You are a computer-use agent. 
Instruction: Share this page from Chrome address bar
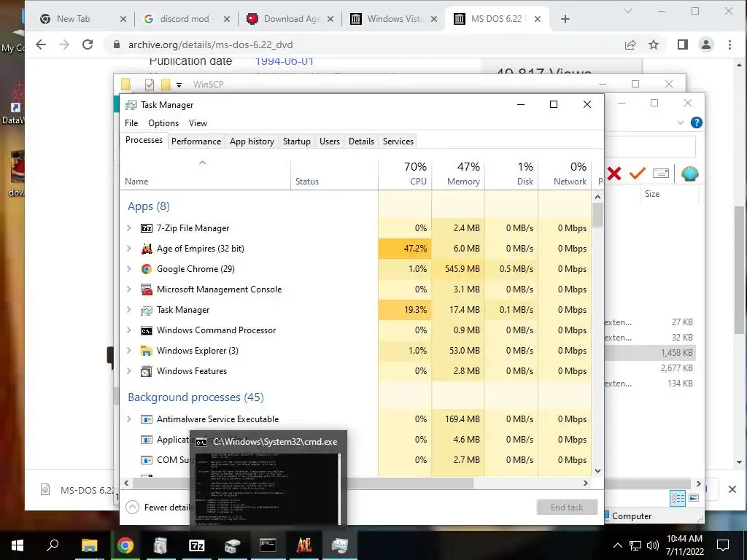tap(630, 44)
